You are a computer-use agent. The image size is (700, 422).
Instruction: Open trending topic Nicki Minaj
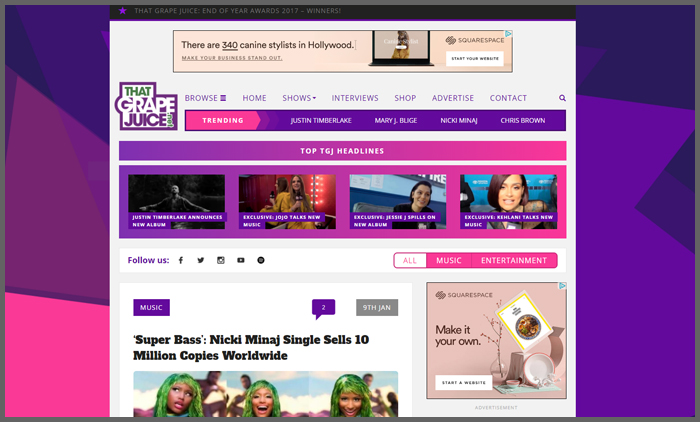(458, 121)
